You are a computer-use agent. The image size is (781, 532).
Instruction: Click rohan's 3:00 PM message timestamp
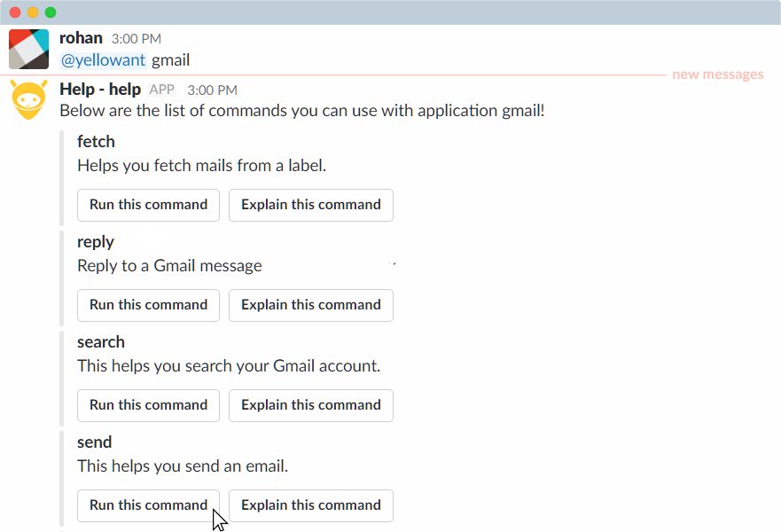click(x=136, y=39)
